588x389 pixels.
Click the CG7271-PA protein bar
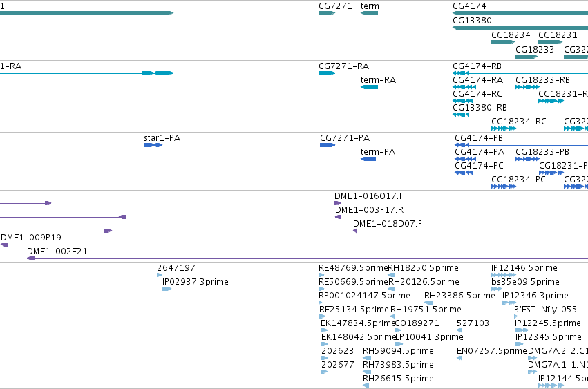tap(328, 145)
